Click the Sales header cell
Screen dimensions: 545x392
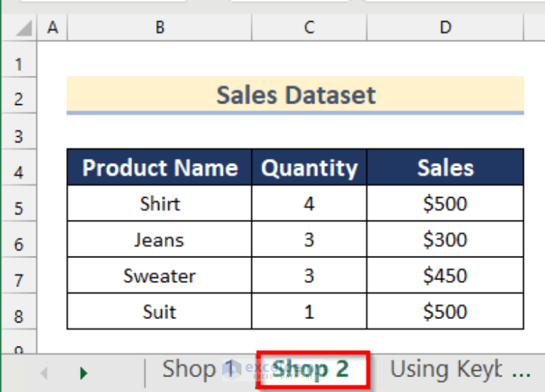(x=445, y=167)
